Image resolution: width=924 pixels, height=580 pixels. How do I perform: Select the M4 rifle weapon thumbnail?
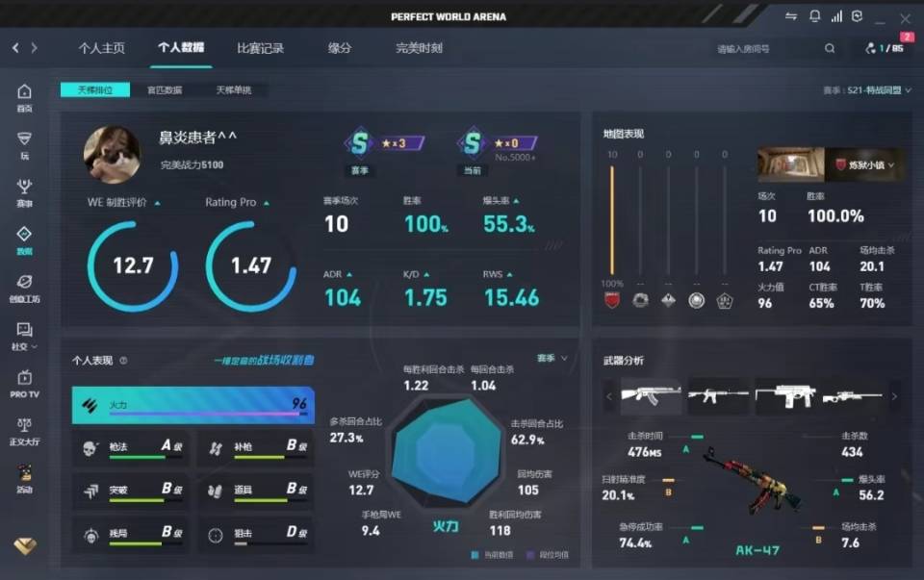coord(719,395)
